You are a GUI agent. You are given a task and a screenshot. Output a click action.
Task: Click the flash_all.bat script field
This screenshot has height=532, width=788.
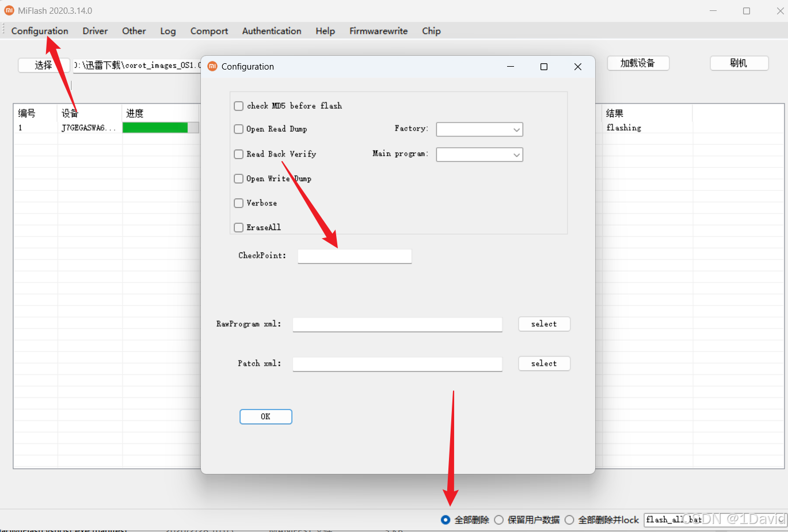click(714, 520)
